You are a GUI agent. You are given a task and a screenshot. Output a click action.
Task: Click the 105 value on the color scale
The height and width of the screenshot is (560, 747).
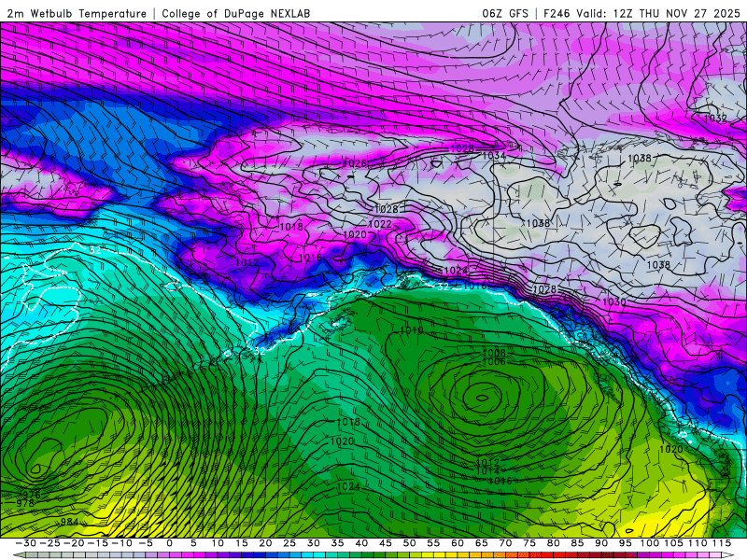(673, 543)
